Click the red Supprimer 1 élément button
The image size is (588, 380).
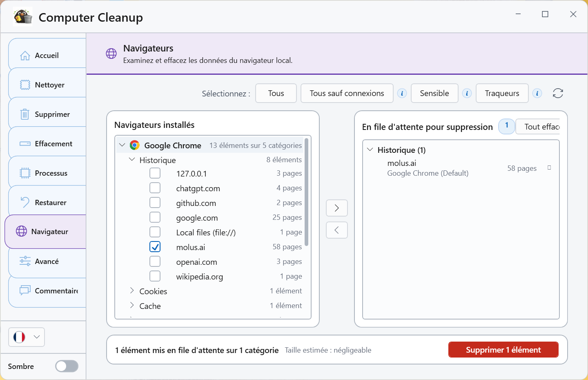(503, 350)
